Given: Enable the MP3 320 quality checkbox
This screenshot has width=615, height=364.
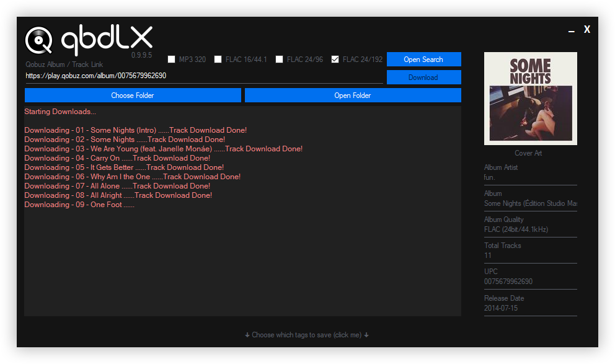Looking at the screenshot, I should pos(172,60).
